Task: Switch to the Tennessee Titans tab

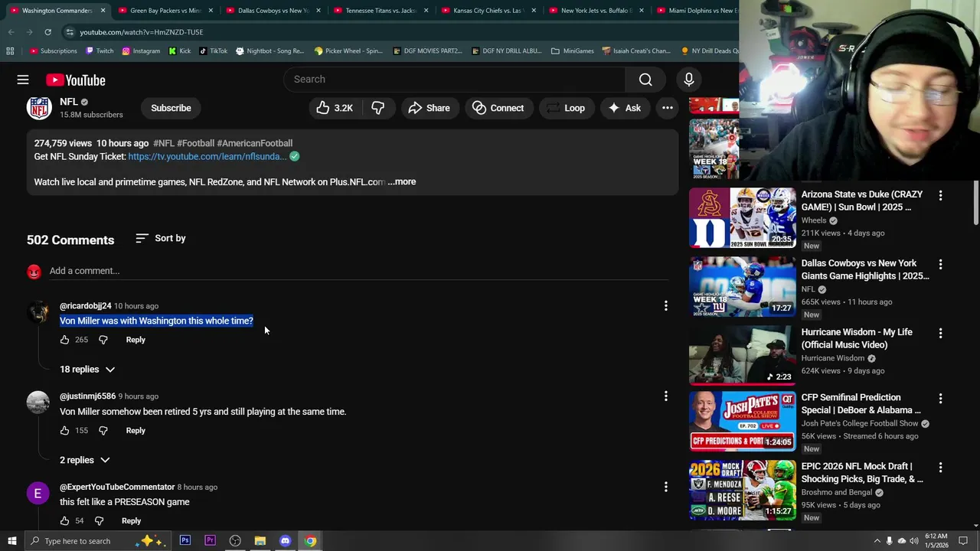Action: click(x=381, y=11)
